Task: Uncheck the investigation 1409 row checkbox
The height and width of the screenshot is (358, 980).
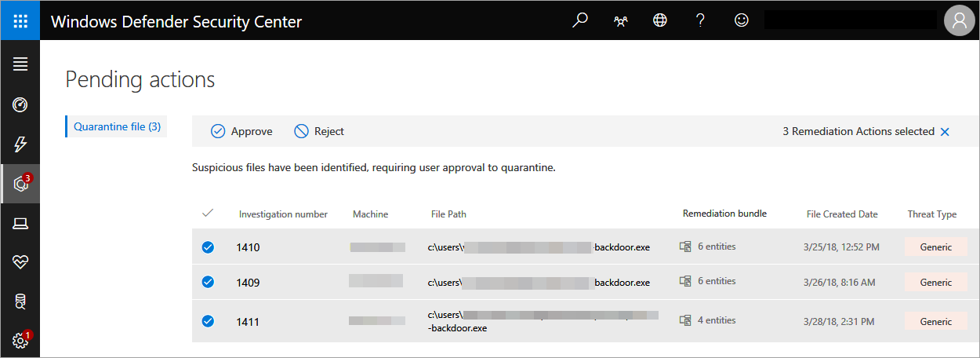Action: click(x=208, y=282)
